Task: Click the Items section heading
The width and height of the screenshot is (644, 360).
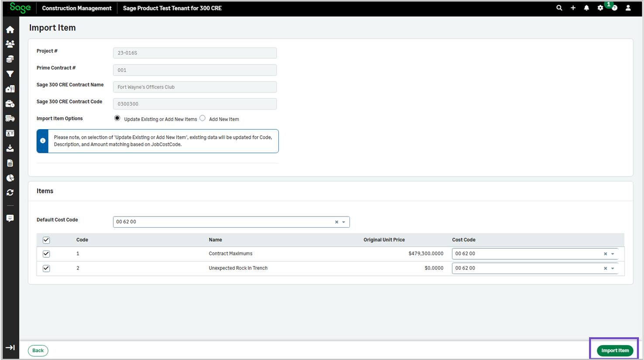Action: click(45, 191)
